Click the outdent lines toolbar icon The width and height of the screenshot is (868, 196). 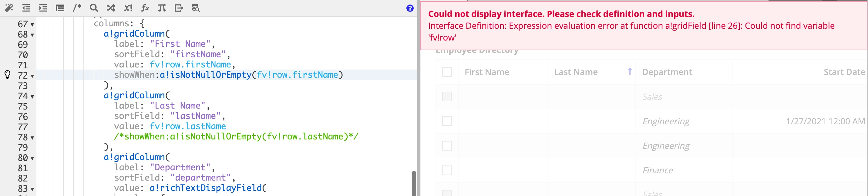pyautogui.click(x=26, y=8)
